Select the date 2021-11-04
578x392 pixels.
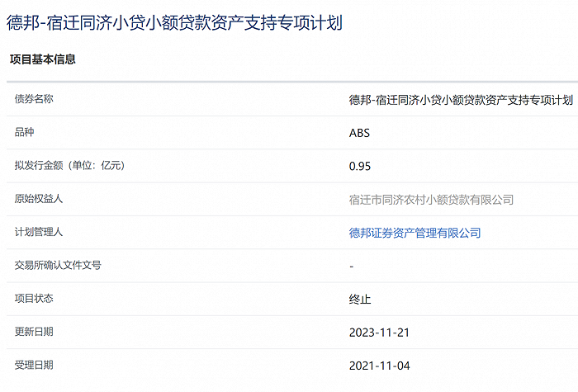coord(379,366)
